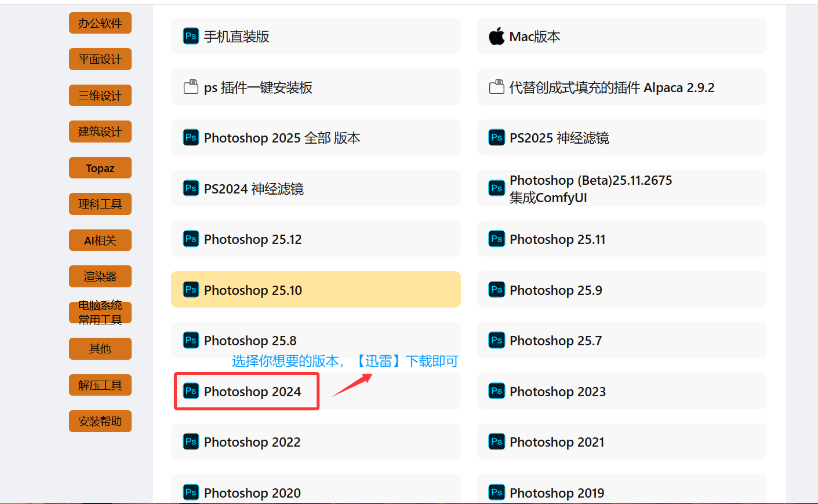The width and height of the screenshot is (818, 504).
Task: Click the Ps icon beside Photoshop 2019
Action: click(496, 492)
